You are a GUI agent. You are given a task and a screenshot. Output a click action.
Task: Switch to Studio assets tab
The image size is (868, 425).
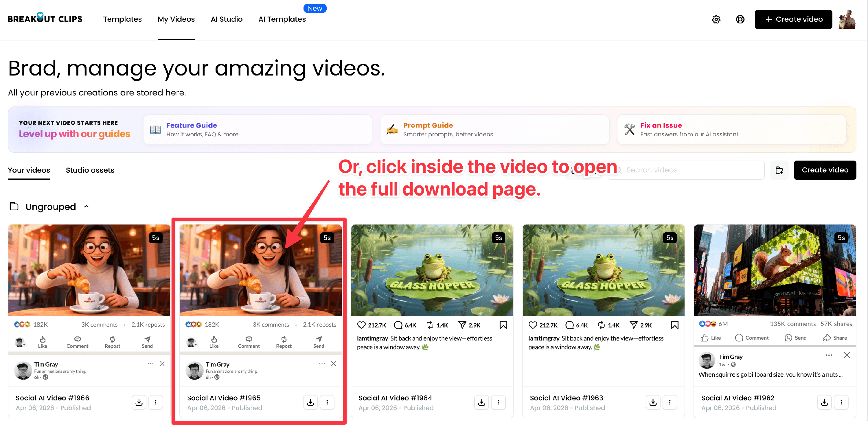click(x=90, y=170)
